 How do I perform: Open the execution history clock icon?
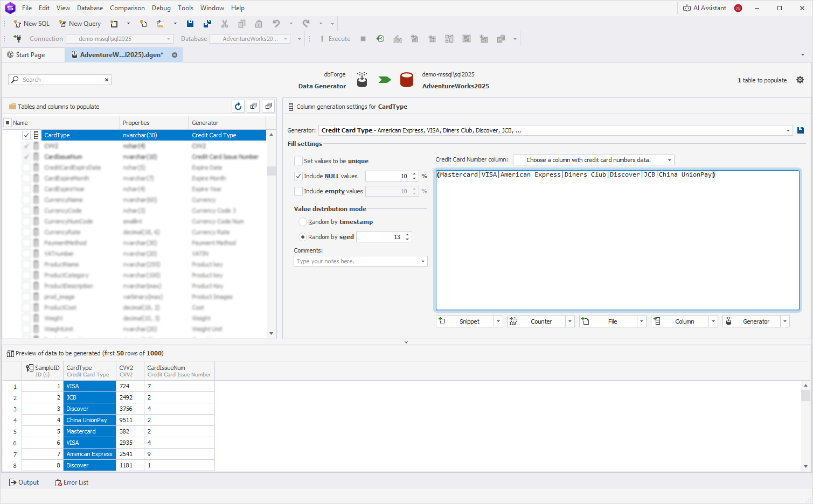380,39
